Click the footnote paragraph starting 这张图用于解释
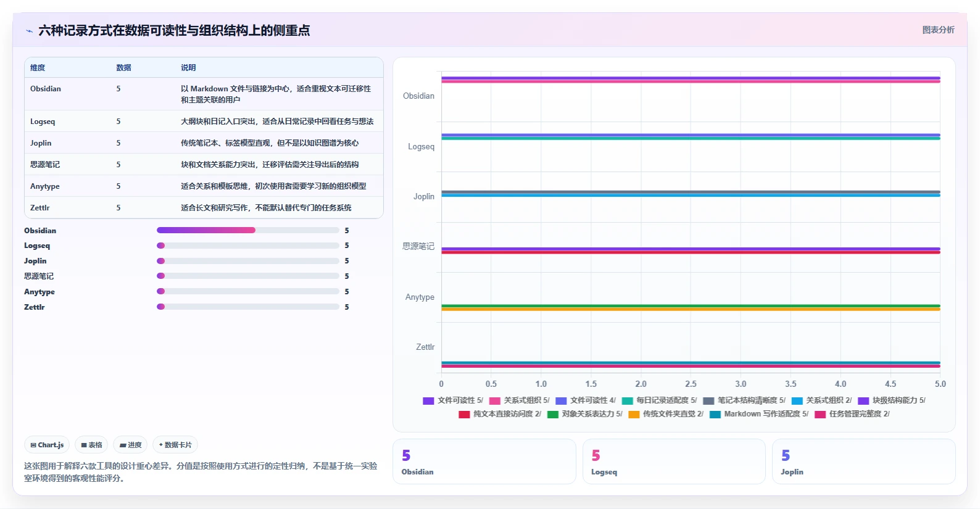The height and width of the screenshot is (509, 980). [x=201, y=472]
